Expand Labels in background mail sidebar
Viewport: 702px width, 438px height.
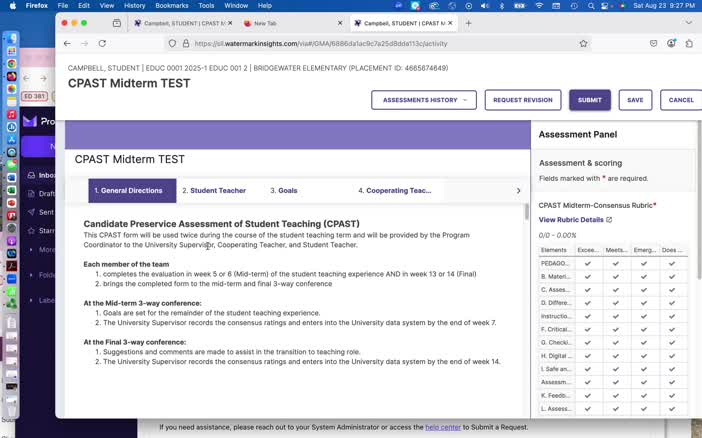[x=30, y=300]
